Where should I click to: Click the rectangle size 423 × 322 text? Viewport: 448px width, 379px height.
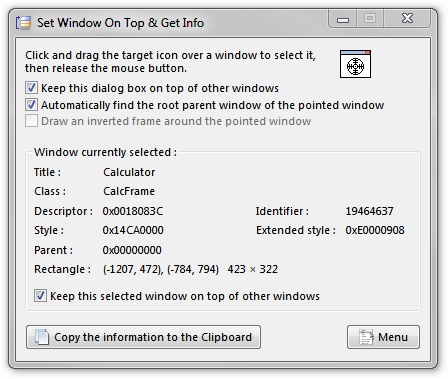pyautogui.click(x=253, y=269)
